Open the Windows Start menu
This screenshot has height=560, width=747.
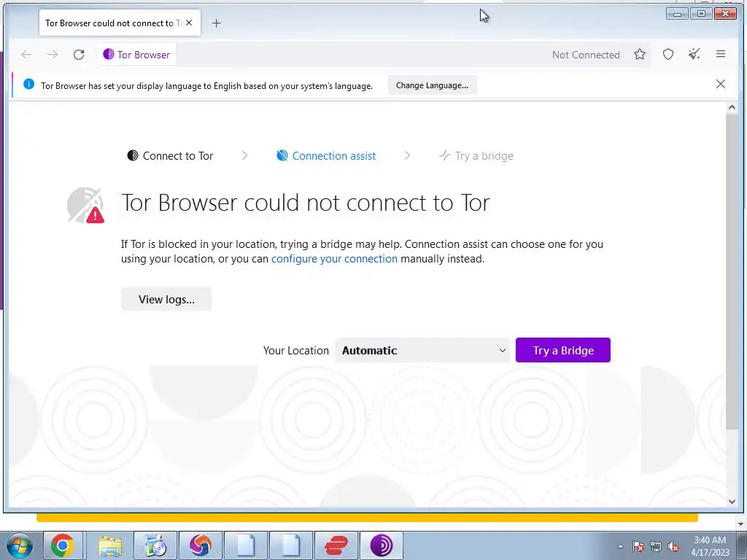(x=20, y=545)
